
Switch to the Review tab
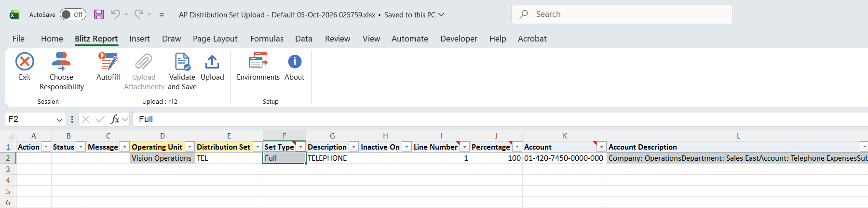[x=338, y=39]
